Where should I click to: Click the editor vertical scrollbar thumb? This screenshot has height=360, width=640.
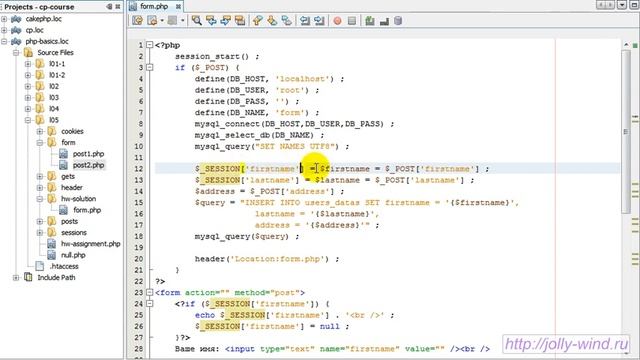(626, 131)
